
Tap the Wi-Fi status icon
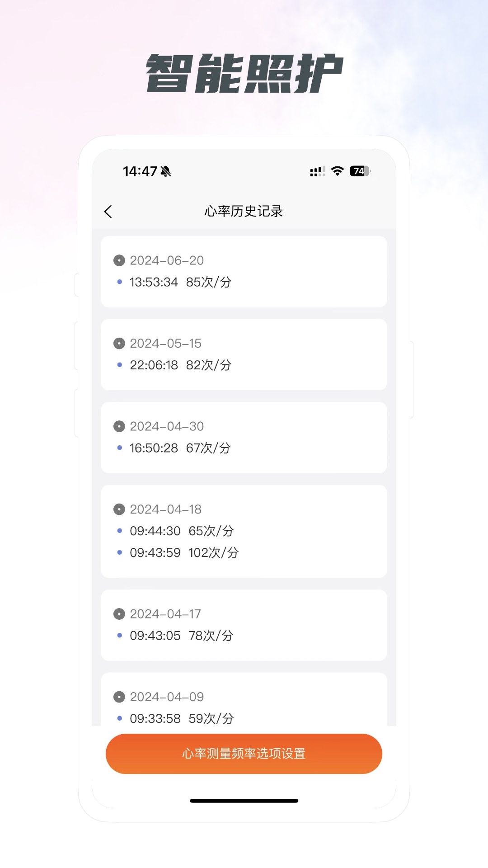(x=337, y=171)
